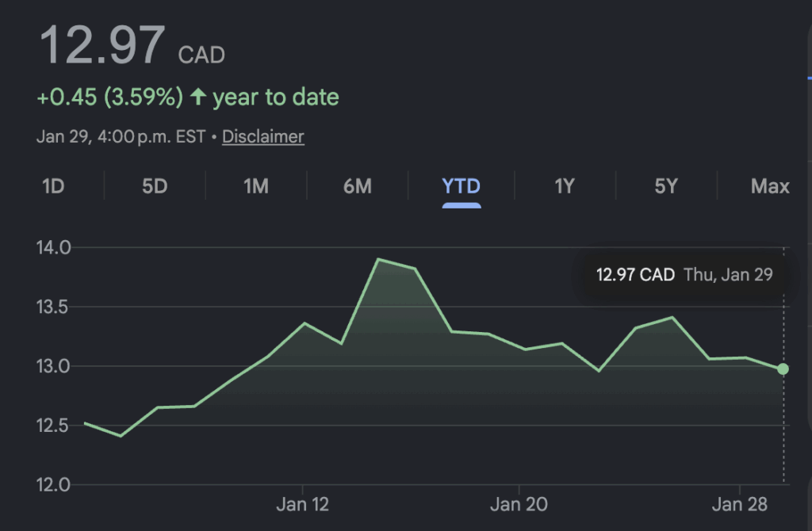812x531 pixels.
Task: Select the 5D chart range
Action: (155, 186)
